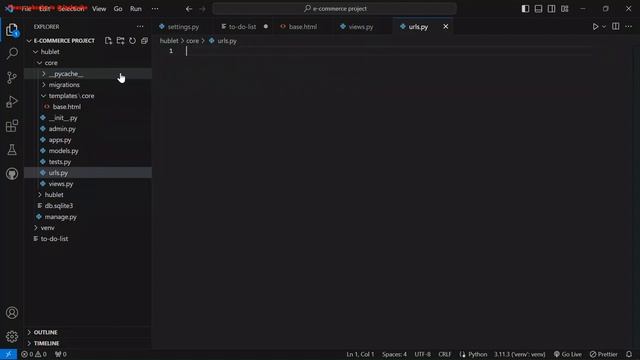Run the Python file
The width and height of the screenshot is (640, 360).
point(595,27)
